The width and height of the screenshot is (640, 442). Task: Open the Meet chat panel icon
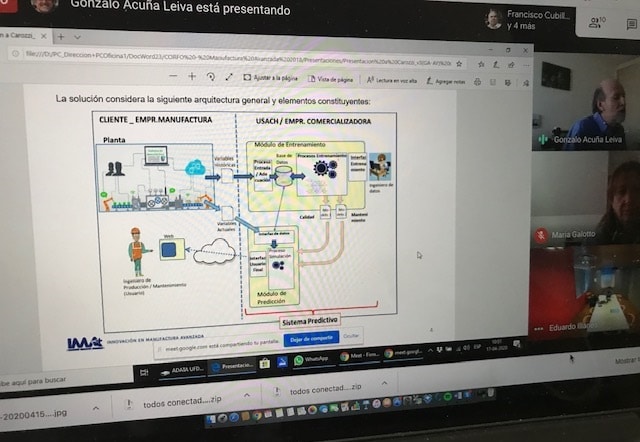(632, 25)
